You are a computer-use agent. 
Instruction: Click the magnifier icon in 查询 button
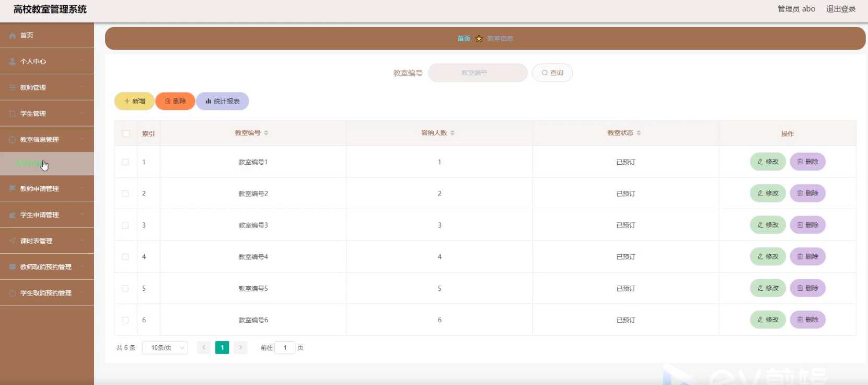[545, 73]
